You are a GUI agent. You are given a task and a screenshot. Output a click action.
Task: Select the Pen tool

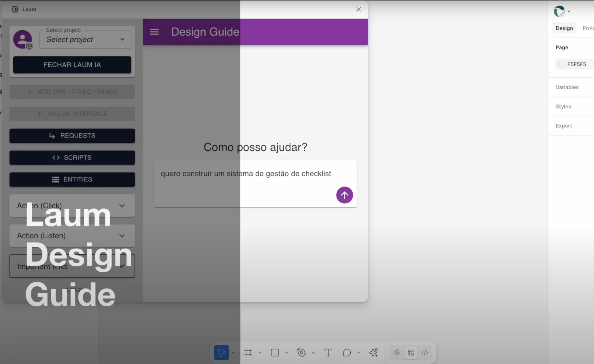[301, 353]
